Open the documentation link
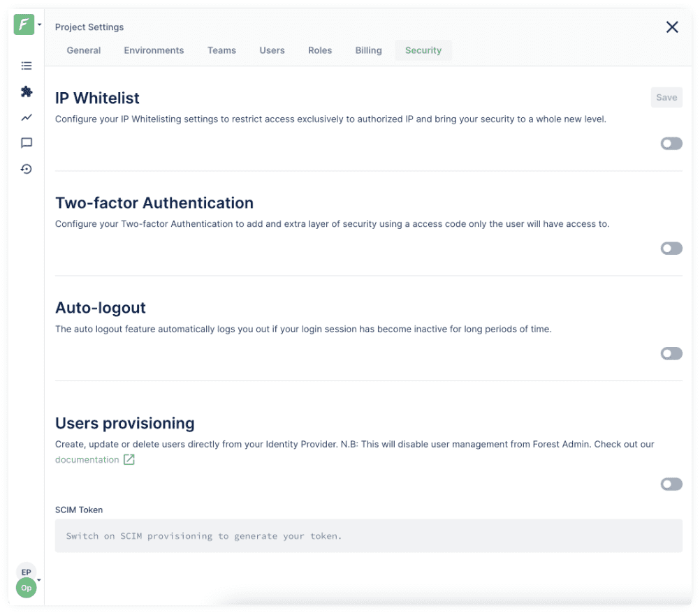This screenshot has height=615, width=700. click(x=87, y=459)
